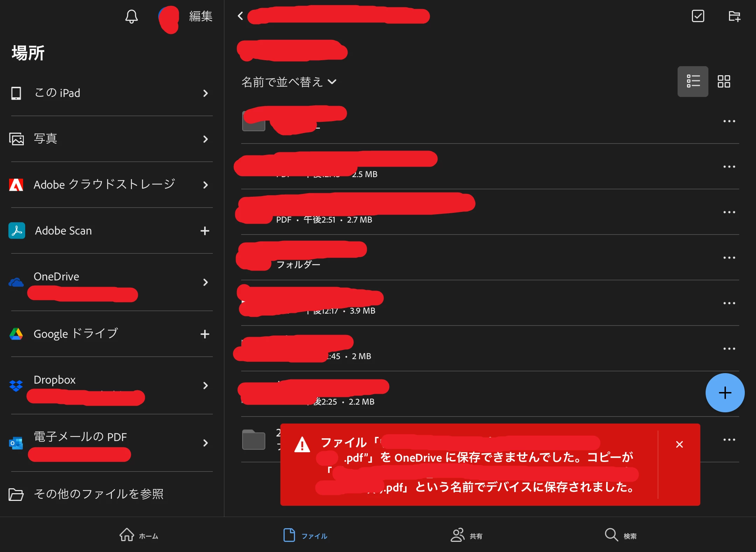Tap the 編集 button
756x552 pixels.
click(201, 16)
